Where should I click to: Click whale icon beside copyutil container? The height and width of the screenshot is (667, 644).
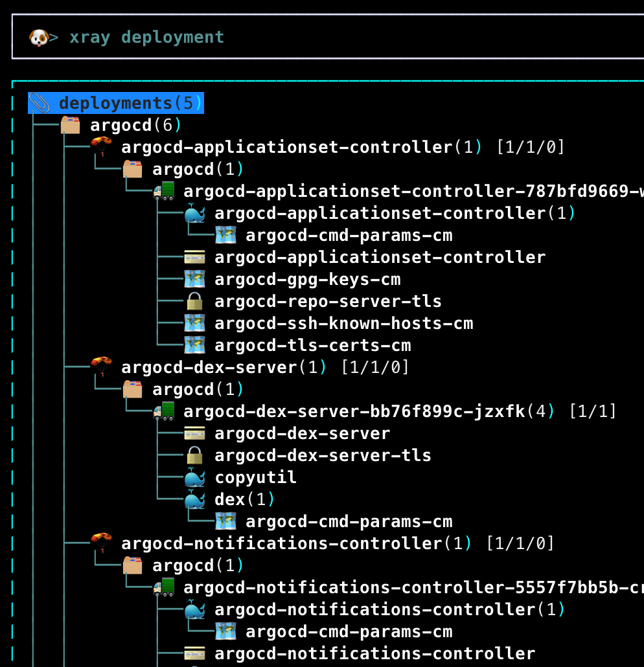194,477
